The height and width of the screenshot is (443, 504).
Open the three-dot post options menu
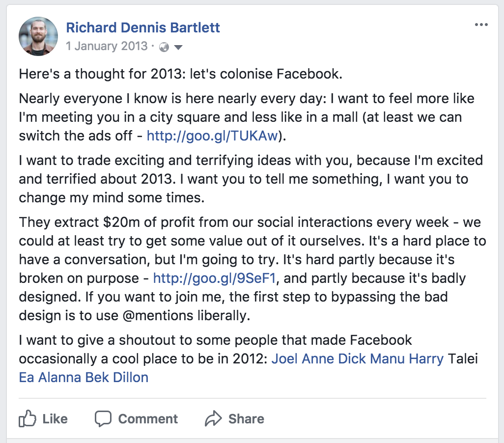click(x=481, y=26)
